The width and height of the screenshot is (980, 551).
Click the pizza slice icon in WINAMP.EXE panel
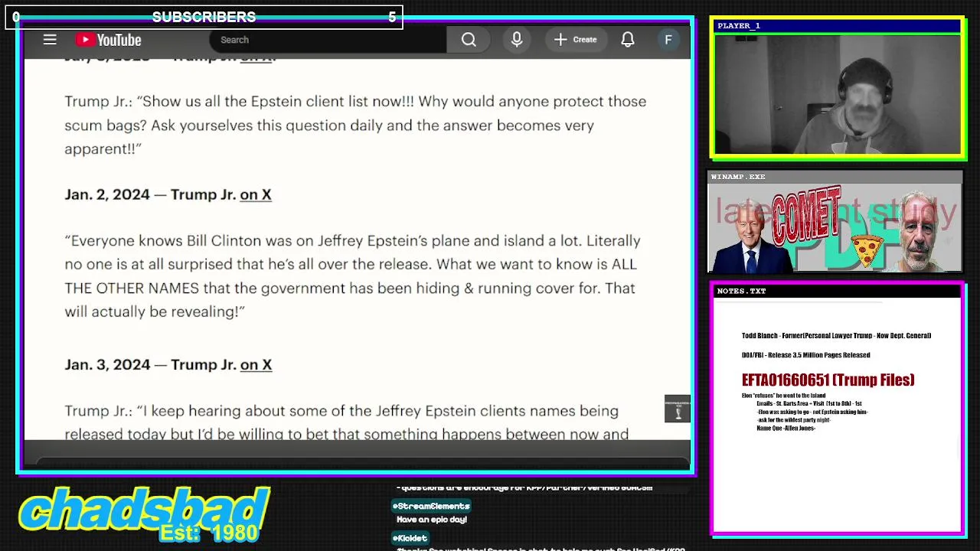coord(867,251)
